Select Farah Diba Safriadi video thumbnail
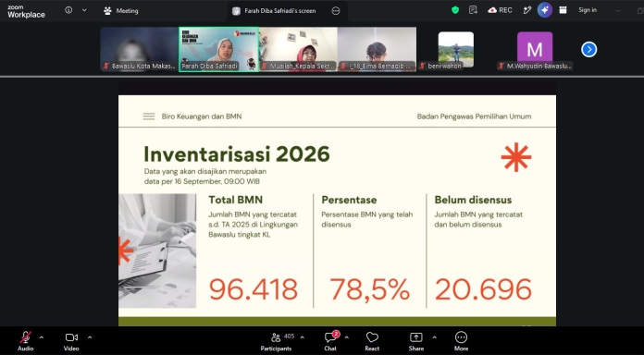Screen dimensions: 644x355 click(x=219, y=49)
